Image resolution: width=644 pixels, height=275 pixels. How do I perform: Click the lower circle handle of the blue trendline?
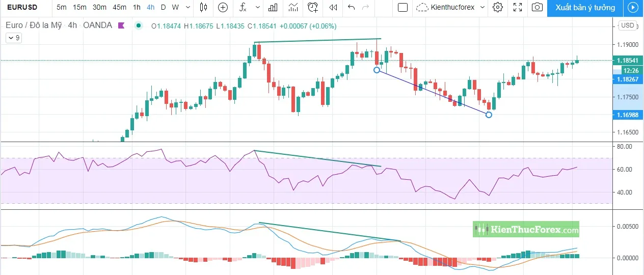click(489, 115)
